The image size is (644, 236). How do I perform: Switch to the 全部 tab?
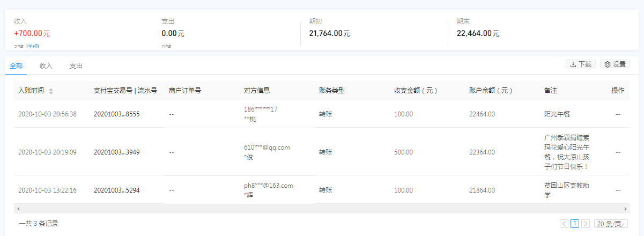pos(16,66)
